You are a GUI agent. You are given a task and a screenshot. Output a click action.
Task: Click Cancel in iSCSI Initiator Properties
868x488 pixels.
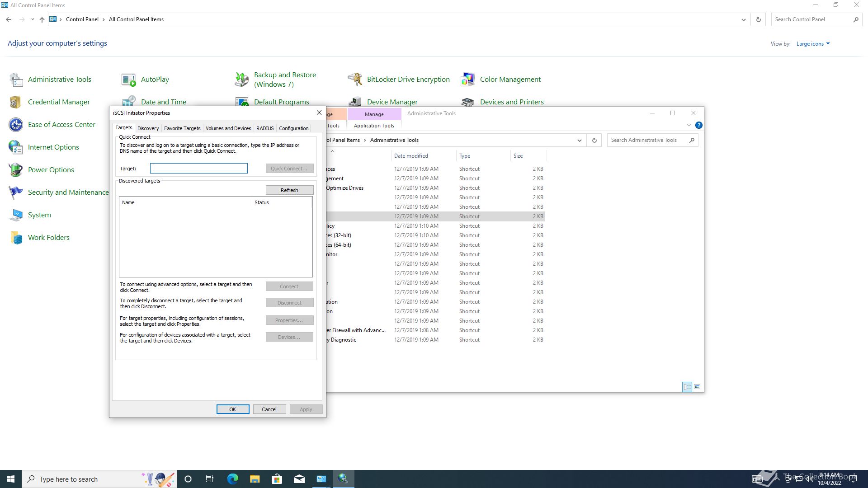tap(269, 409)
